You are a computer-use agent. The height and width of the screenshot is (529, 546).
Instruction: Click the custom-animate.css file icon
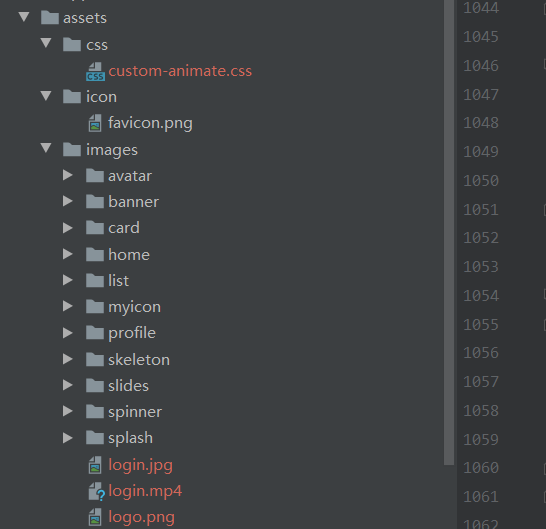coord(95,72)
